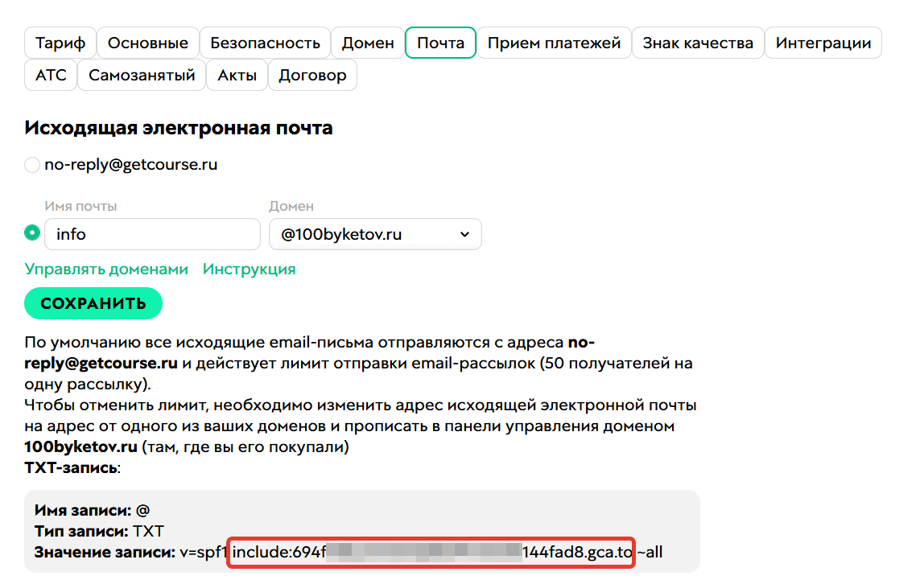
Task: Click the Домен field label
Action: tap(291, 207)
